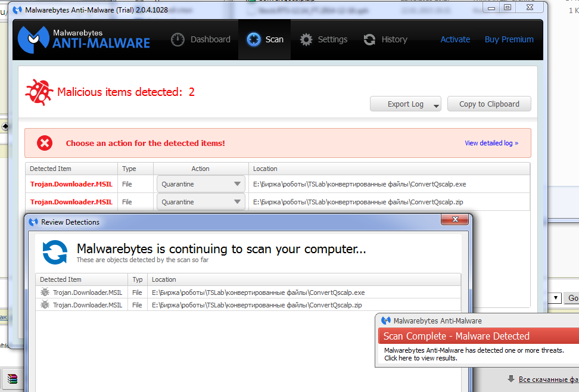Open the Dashboard tab
Screen dimensions: 579x392
pyautogui.click(x=201, y=39)
